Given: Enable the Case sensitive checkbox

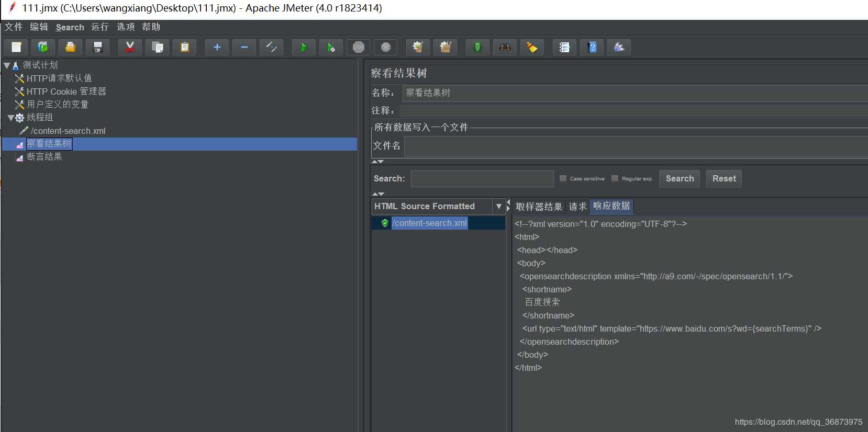Looking at the screenshot, I should [563, 178].
